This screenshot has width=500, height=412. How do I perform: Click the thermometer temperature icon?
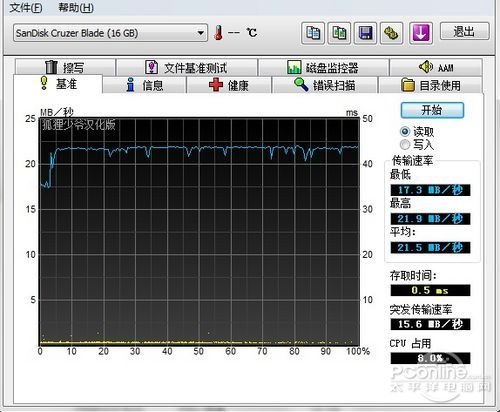point(219,32)
